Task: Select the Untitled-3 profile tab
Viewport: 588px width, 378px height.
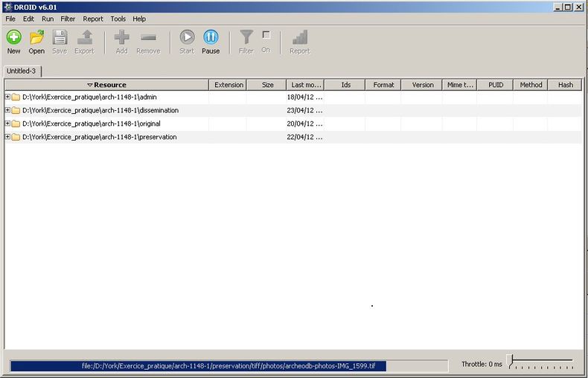Action: pos(22,71)
